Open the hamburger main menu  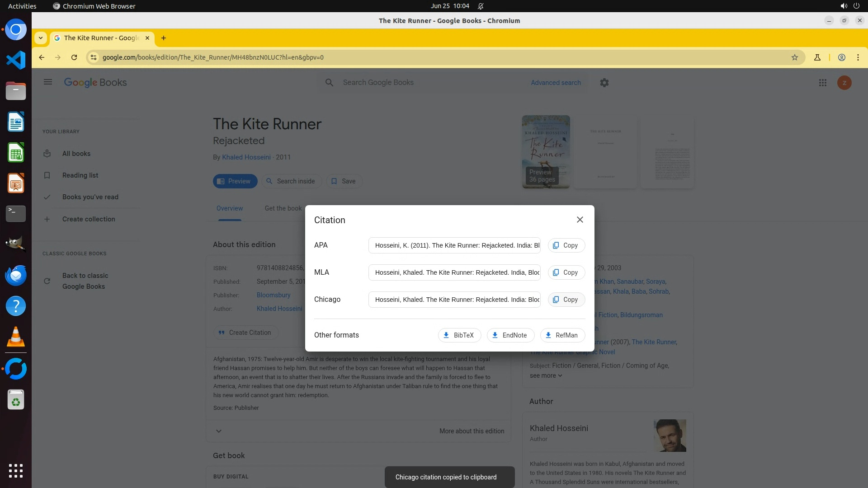click(48, 82)
